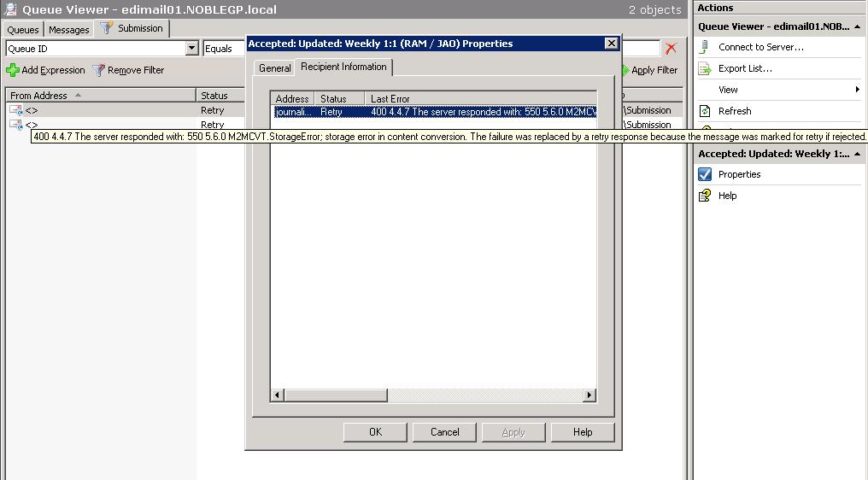This screenshot has width=868, height=480.
Task: Click the 400 4.4.7 last error cell
Action: coord(483,112)
